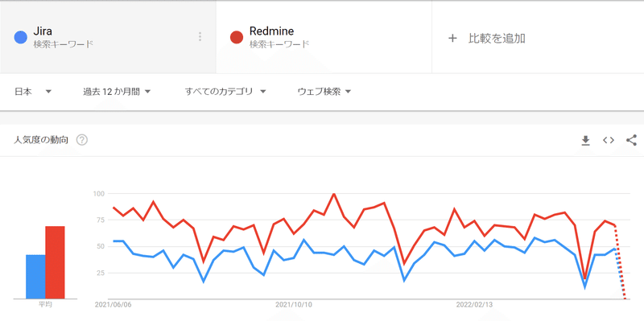Click the blue Jira color dot
This screenshot has width=644, height=321.
point(21,37)
